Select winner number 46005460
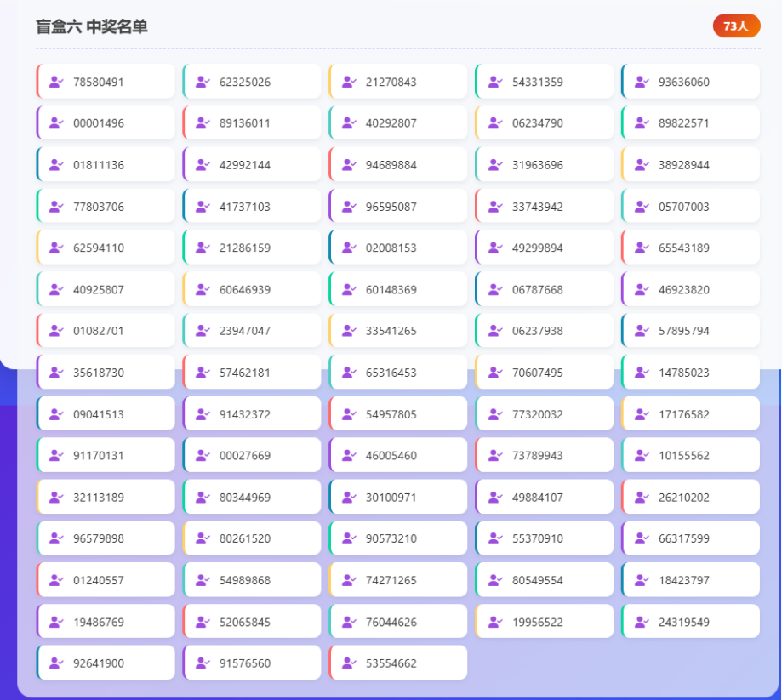 tap(398, 455)
